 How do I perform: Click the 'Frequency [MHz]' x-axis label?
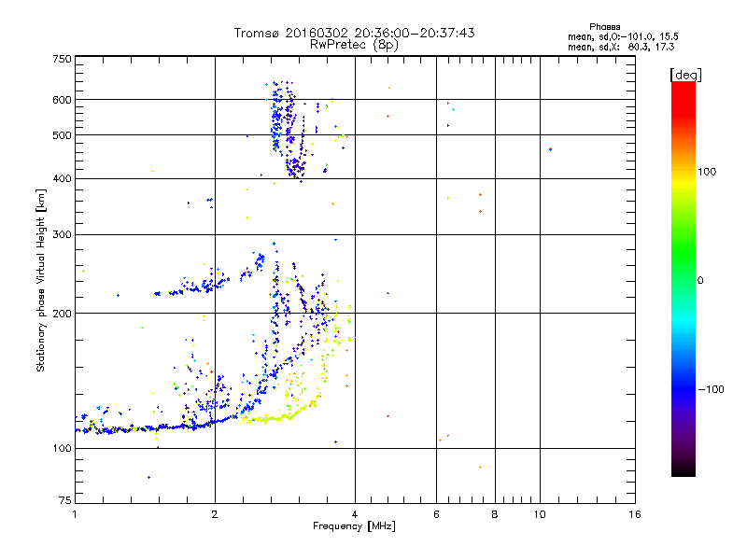click(x=354, y=526)
